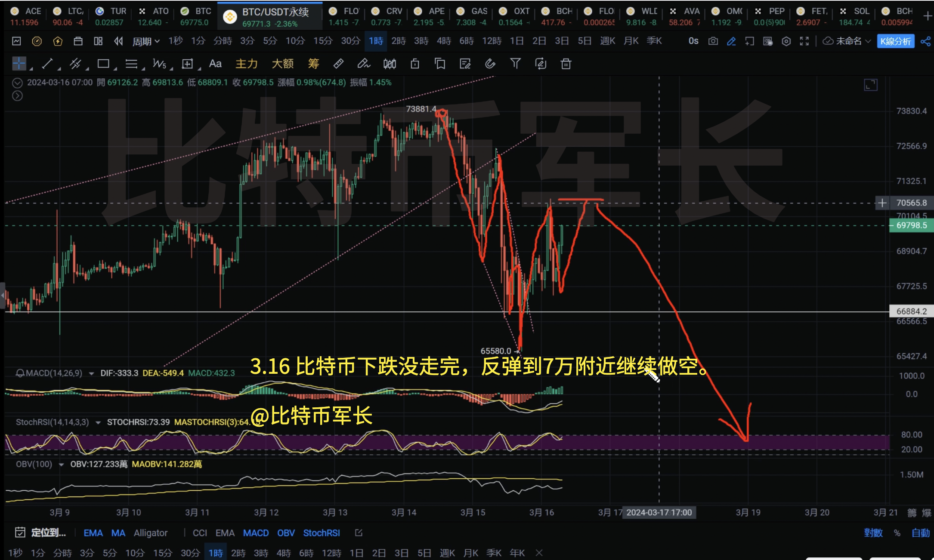Click the rewind replay icon
934x560 pixels.
pyautogui.click(x=118, y=41)
